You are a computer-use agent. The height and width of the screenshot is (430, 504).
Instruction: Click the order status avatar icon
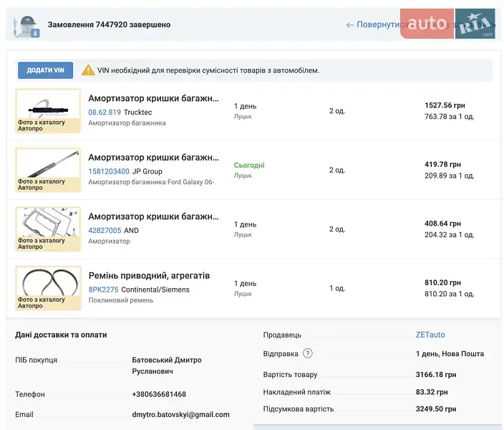pyautogui.click(x=26, y=26)
